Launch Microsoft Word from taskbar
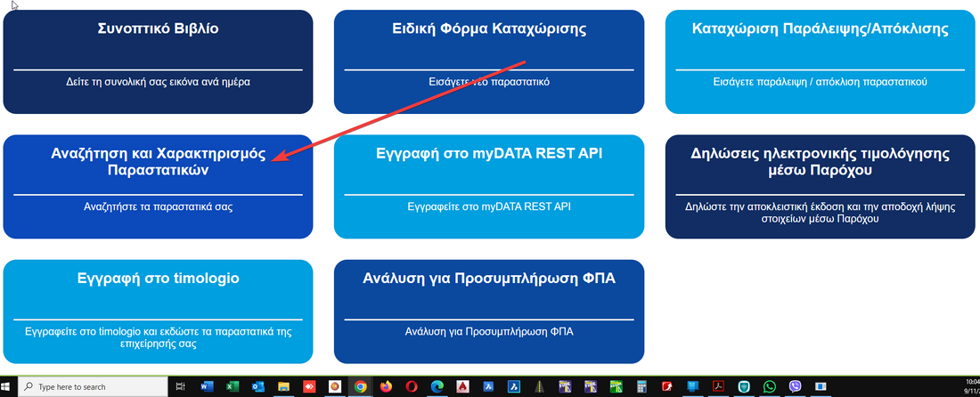The height and width of the screenshot is (397, 980). pos(207,387)
